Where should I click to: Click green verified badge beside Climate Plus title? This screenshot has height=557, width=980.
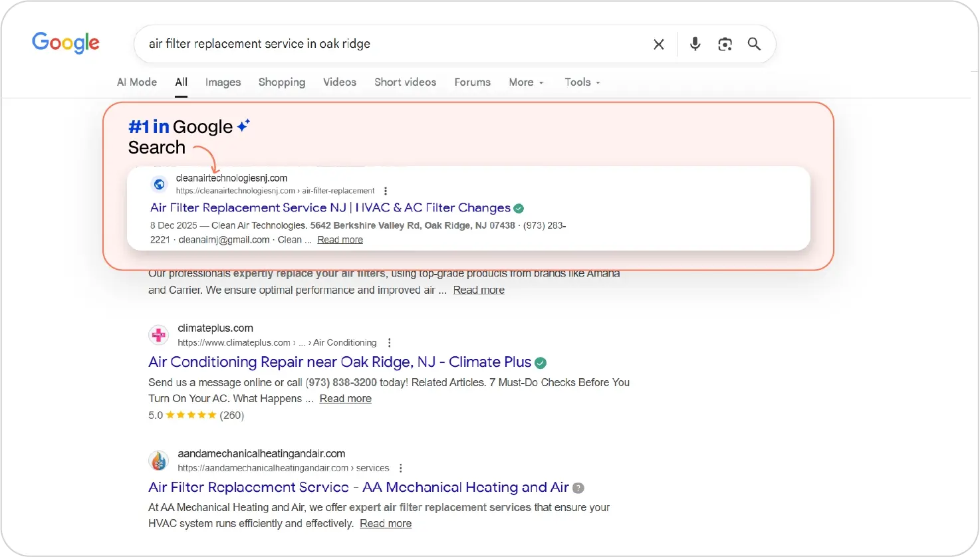(x=541, y=363)
